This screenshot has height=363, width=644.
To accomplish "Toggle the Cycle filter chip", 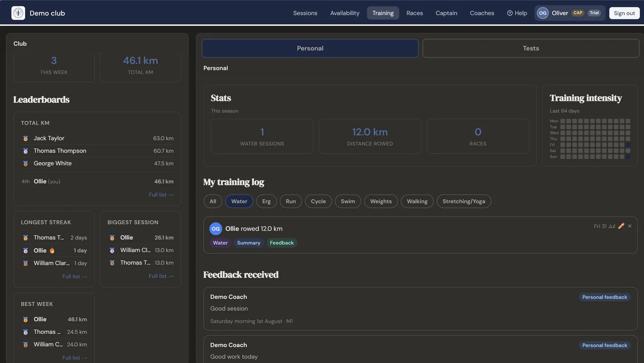I will tap(318, 201).
